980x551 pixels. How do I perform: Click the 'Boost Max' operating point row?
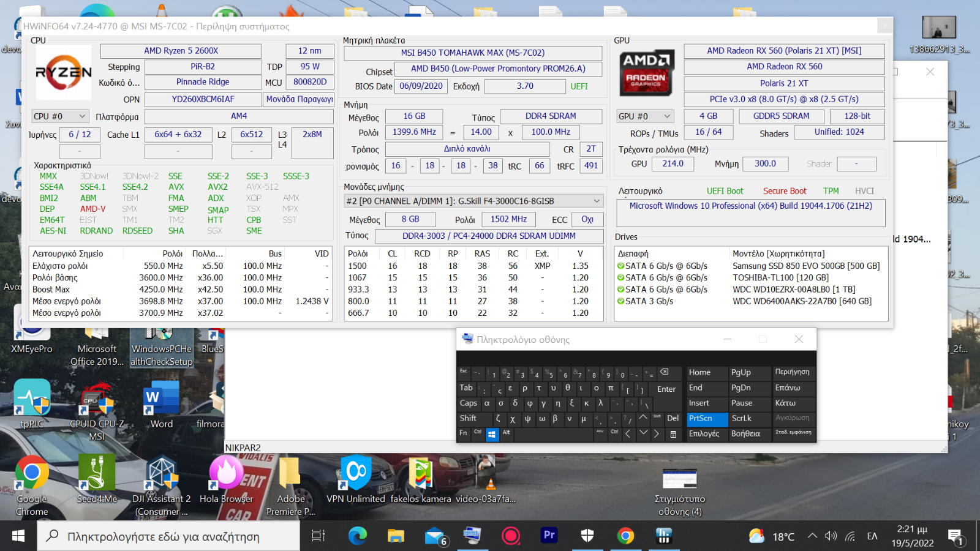pyautogui.click(x=181, y=289)
